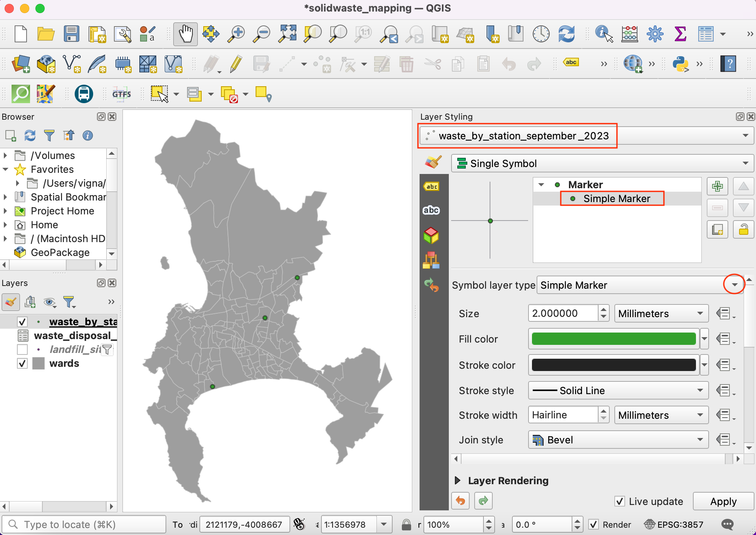
Task: Click the Zoom Full extent icon
Action: coord(288,34)
